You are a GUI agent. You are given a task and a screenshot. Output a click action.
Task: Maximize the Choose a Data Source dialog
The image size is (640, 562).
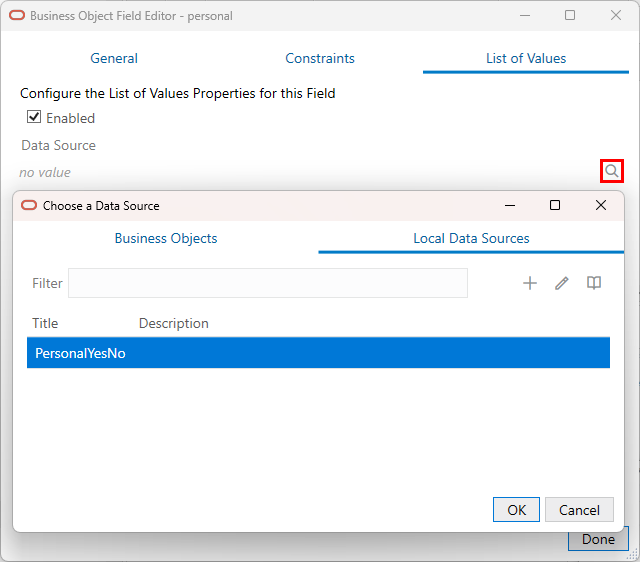click(555, 205)
